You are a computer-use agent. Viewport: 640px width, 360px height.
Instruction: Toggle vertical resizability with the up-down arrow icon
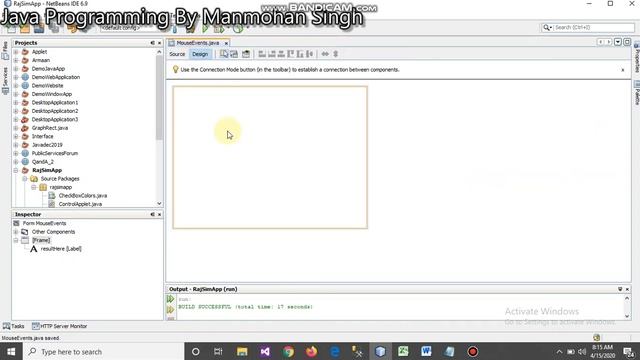(336, 54)
